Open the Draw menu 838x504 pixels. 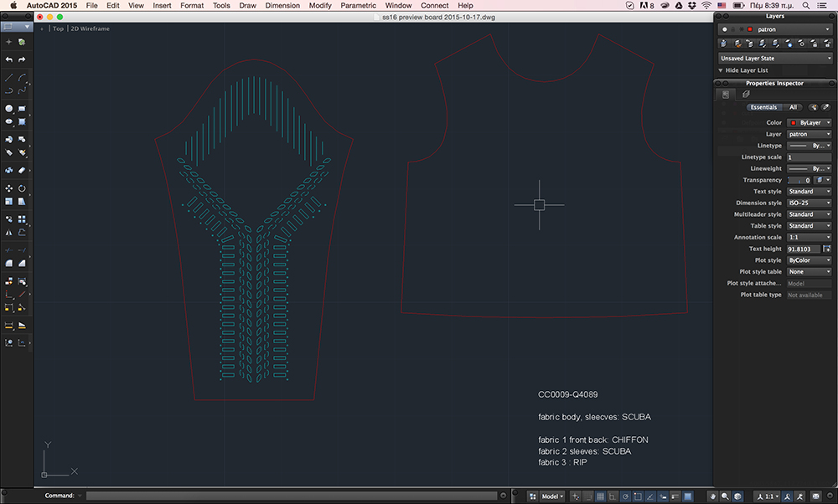tap(247, 5)
